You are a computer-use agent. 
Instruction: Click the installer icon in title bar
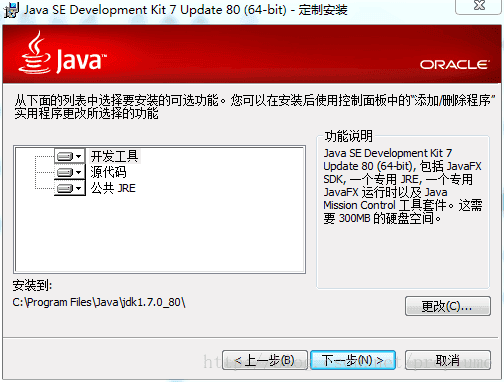click(11, 10)
